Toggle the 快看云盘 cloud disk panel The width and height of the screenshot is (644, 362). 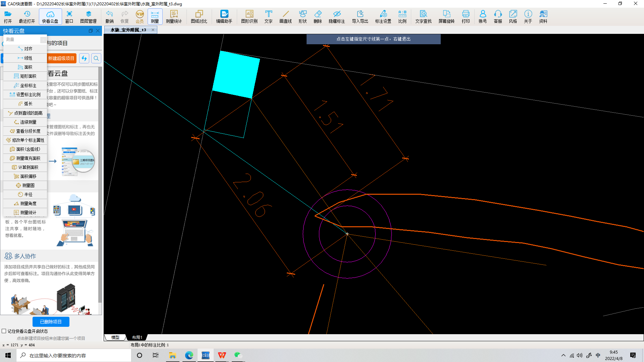tap(50, 16)
